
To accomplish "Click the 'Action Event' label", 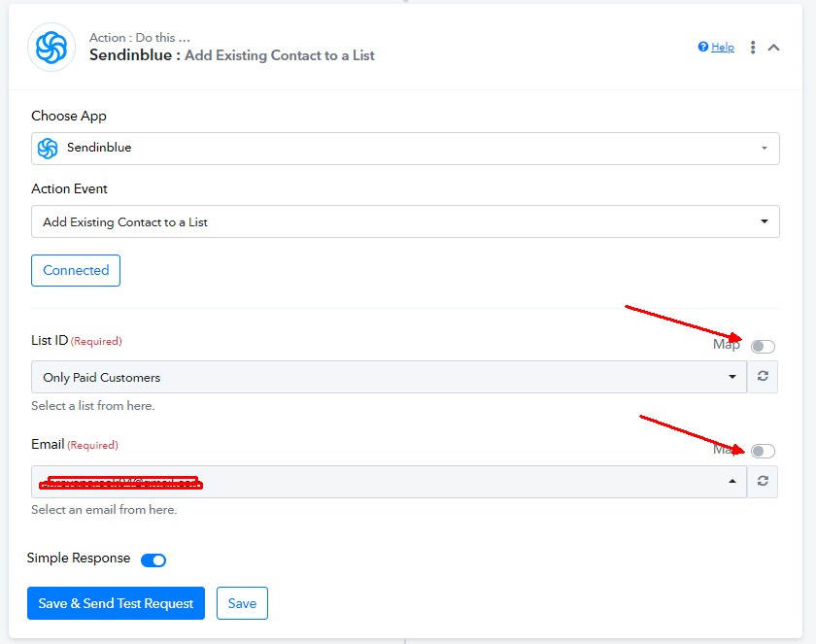I will (x=69, y=188).
